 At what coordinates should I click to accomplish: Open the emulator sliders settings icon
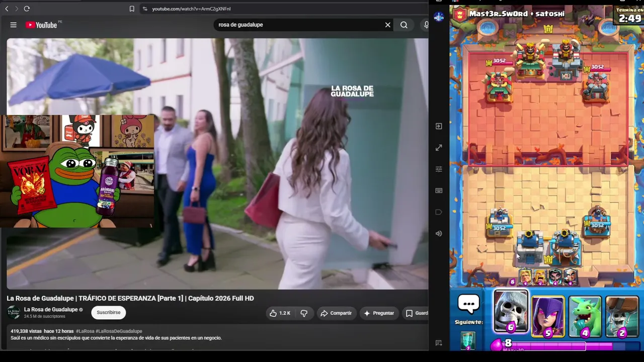[439, 169]
